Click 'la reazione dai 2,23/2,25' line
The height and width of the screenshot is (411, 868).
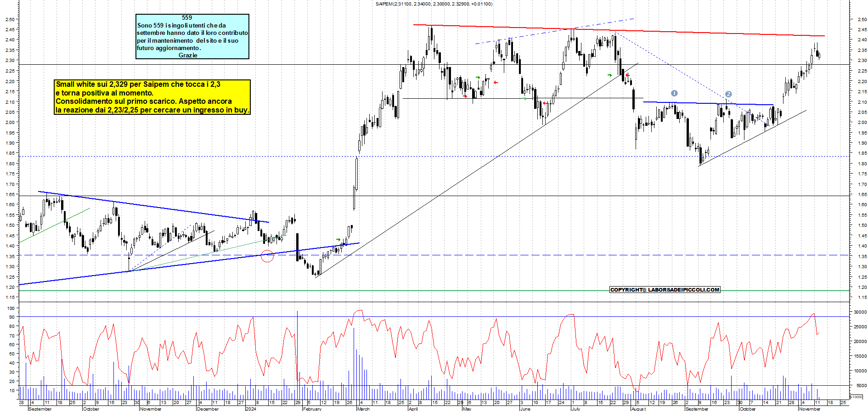pyautogui.click(x=152, y=110)
